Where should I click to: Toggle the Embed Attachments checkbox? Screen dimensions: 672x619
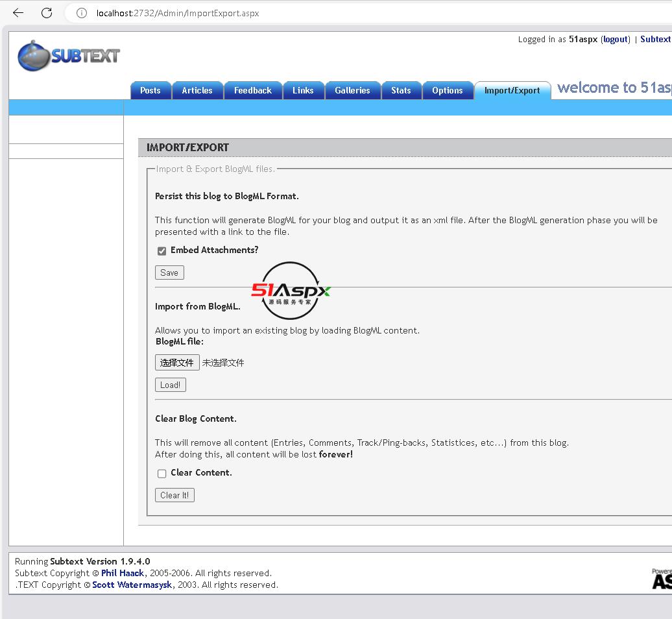click(x=162, y=251)
